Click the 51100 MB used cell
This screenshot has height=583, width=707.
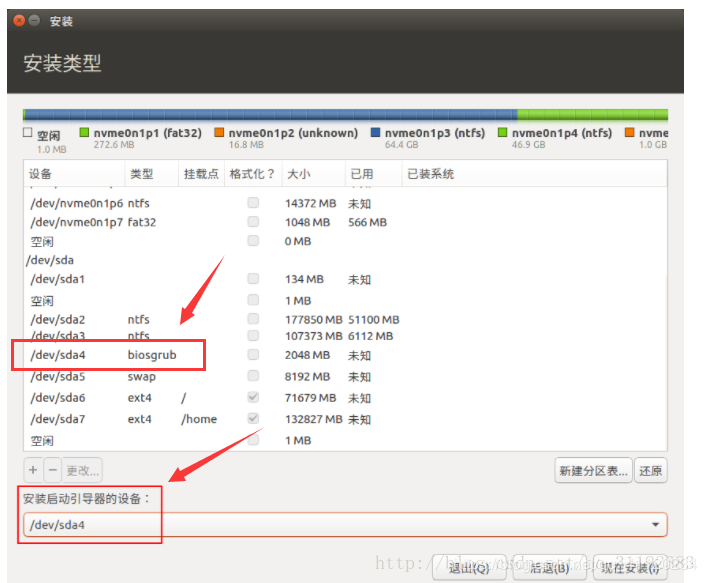(x=374, y=319)
